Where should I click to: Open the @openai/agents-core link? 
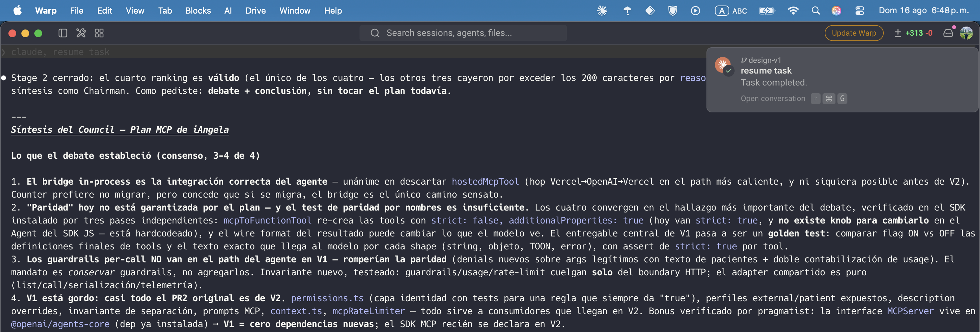pyautogui.click(x=60, y=324)
